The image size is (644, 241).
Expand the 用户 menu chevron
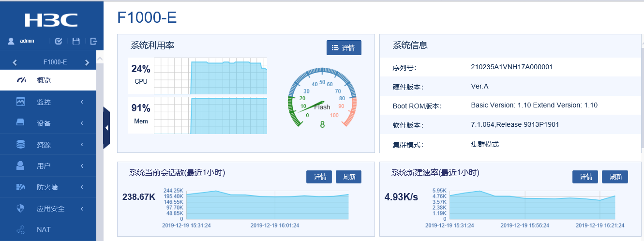coord(82,166)
